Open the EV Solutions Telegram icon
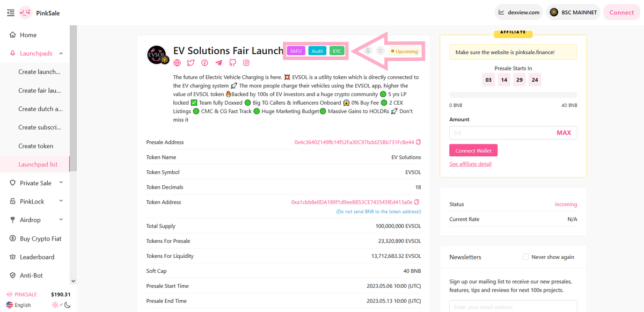This screenshot has width=644, height=312. click(x=218, y=63)
